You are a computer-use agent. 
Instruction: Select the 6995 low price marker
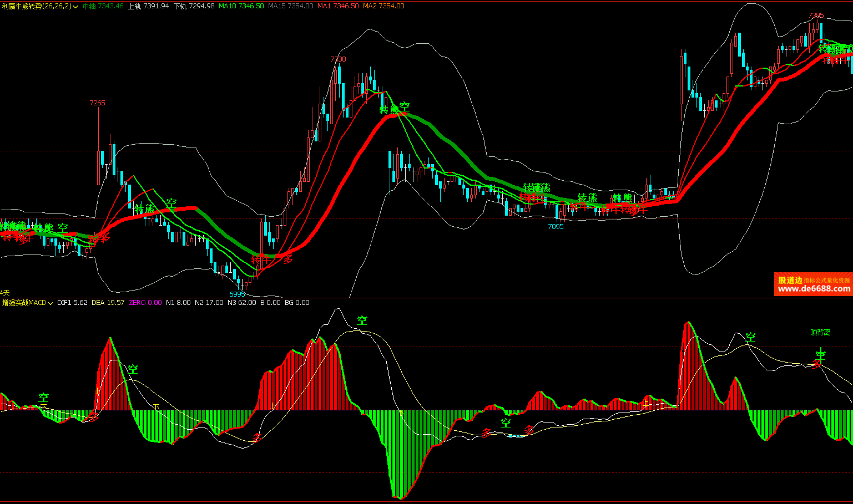237,294
